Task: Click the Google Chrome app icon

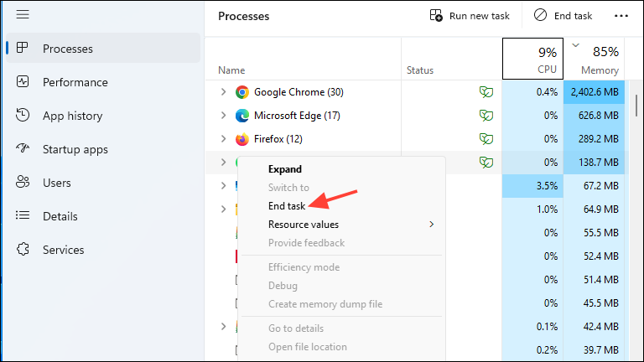Action: [x=242, y=92]
